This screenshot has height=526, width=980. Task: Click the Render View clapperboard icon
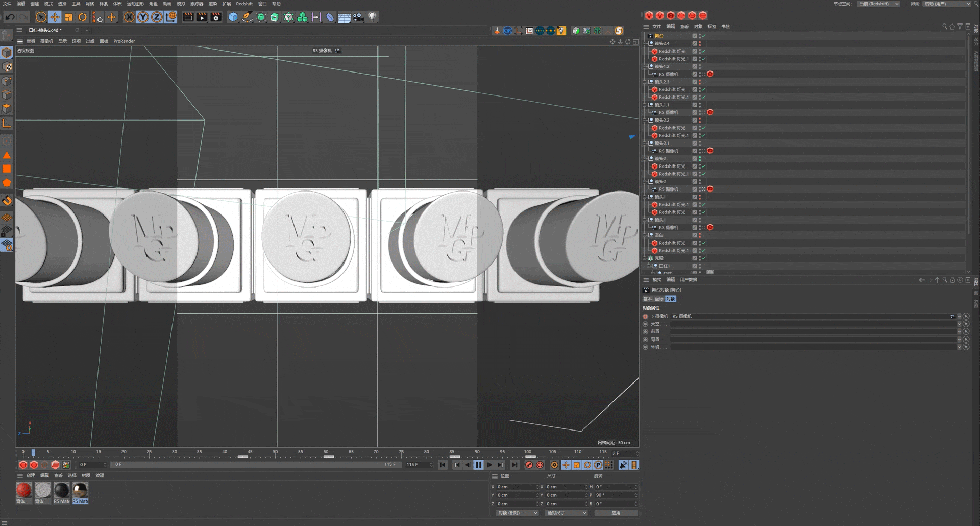pos(188,17)
